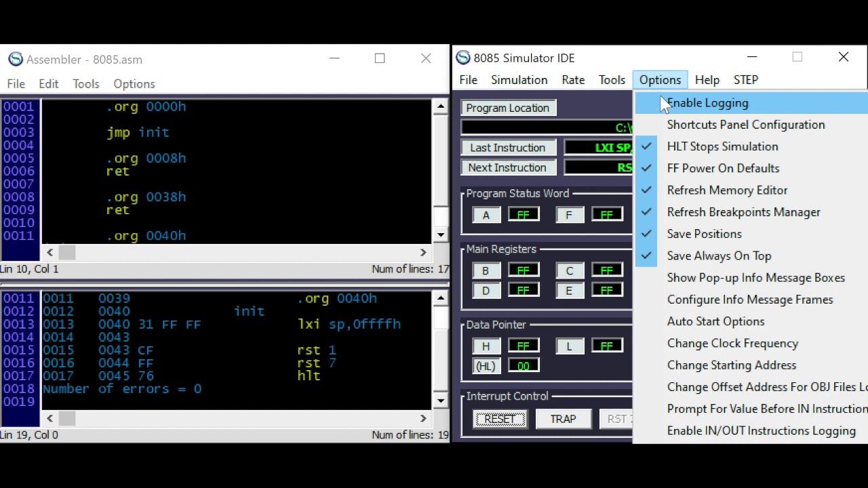Click 'Number of errors = 0' line

122,388
